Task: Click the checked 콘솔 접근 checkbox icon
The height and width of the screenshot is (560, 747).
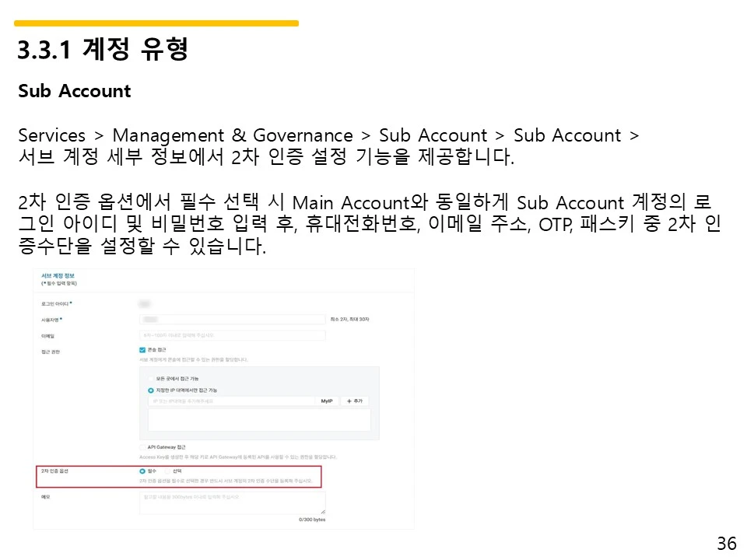Action: pos(142,350)
